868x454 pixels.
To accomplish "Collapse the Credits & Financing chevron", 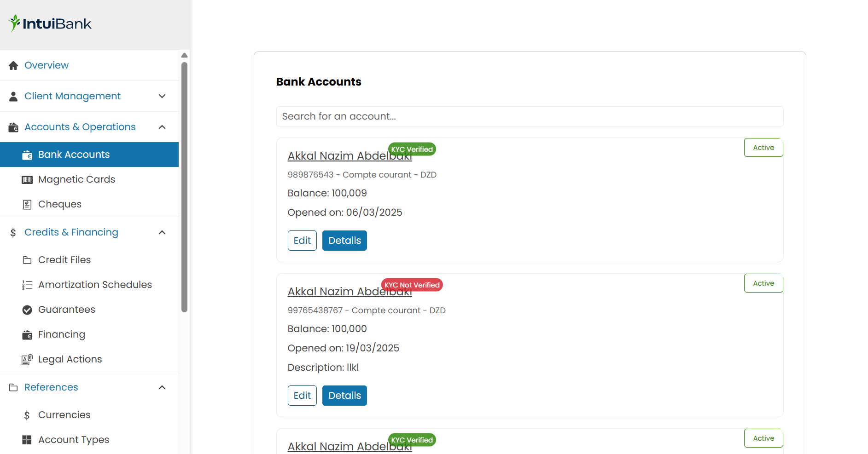I will (162, 232).
